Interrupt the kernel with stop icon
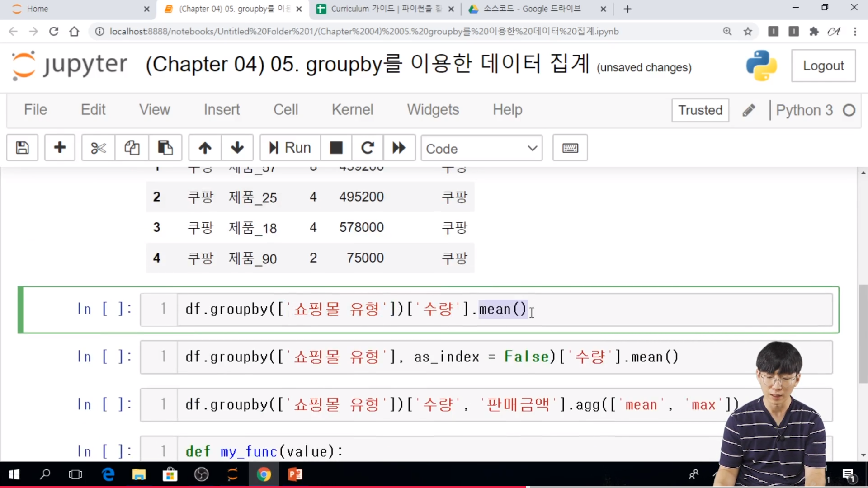868x488 pixels. (336, 148)
